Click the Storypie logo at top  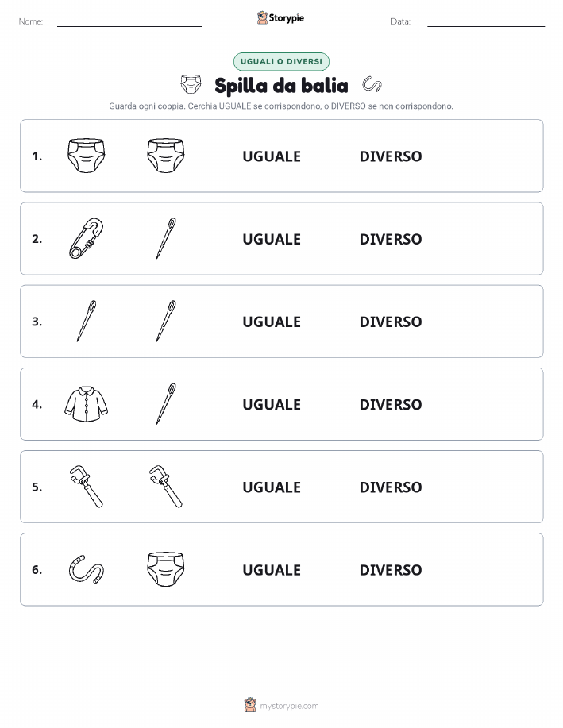pos(280,18)
